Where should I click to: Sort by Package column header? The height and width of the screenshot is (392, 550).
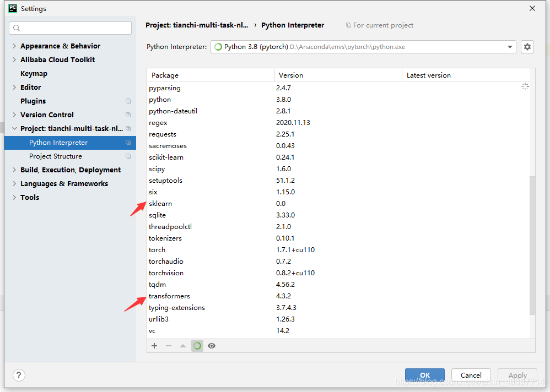coord(211,75)
